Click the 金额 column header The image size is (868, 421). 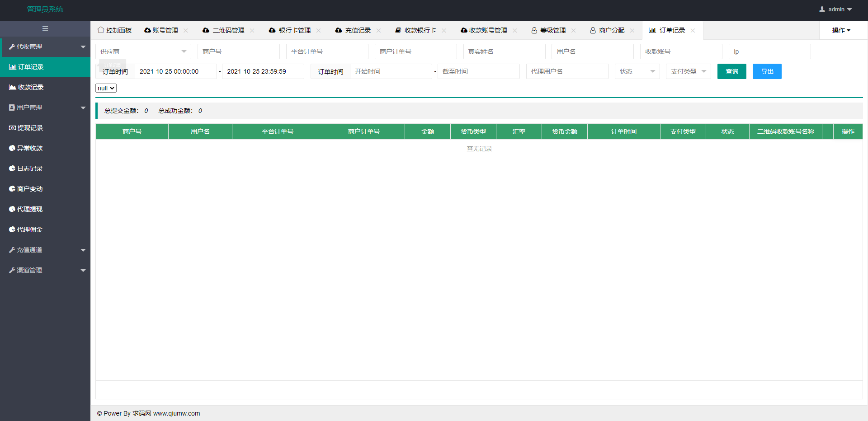[x=428, y=131]
